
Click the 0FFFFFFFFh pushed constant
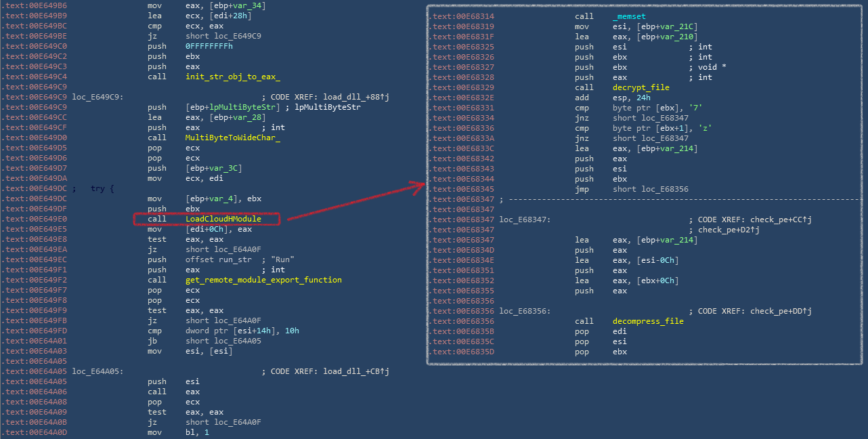tap(209, 46)
